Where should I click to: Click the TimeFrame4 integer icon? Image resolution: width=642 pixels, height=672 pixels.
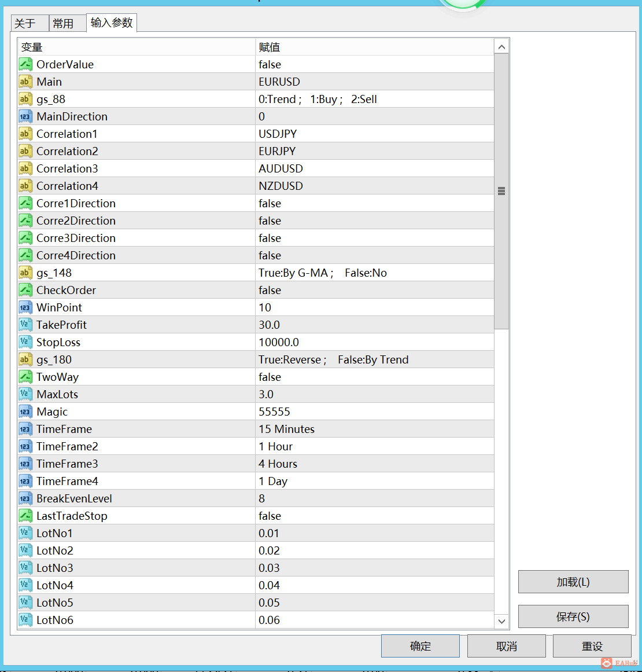tap(25, 481)
